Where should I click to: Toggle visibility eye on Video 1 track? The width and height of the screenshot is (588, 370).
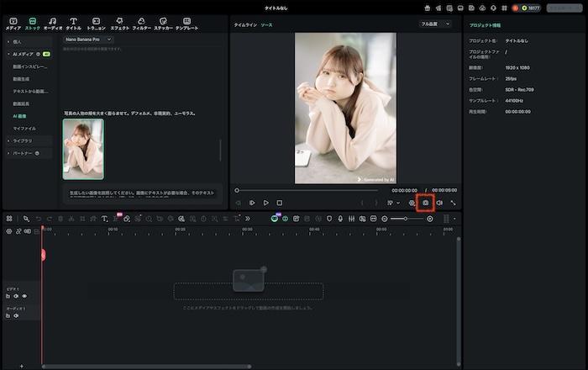(24, 296)
